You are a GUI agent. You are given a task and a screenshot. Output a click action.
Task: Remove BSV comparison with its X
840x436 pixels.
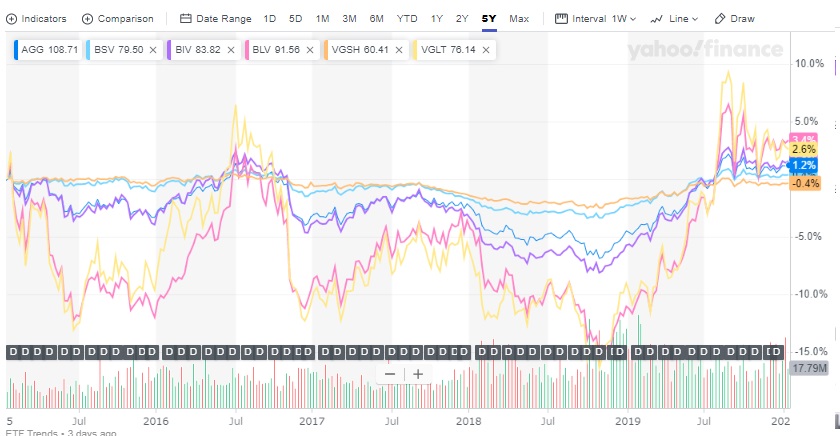click(153, 50)
